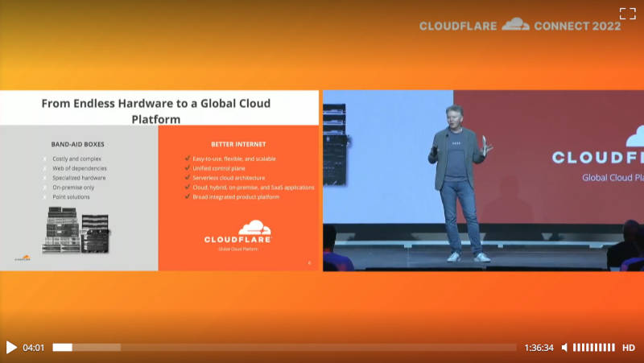The width and height of the screenshot is (644, 363).
Task: Mute the audio with speaker icon
Action: coord(565,348)
